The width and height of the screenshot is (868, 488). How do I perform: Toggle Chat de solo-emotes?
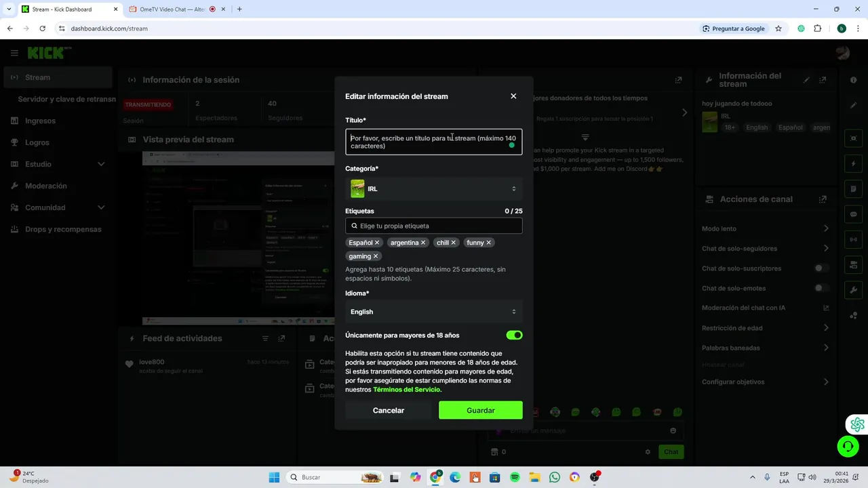click(x=821, y=288)
